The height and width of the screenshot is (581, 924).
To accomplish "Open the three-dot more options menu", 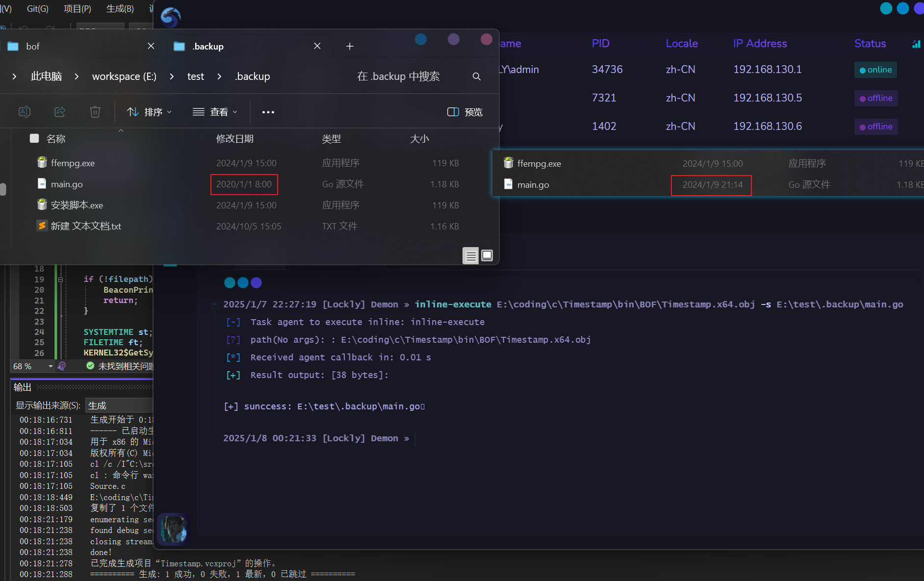I will click(268, 112).
